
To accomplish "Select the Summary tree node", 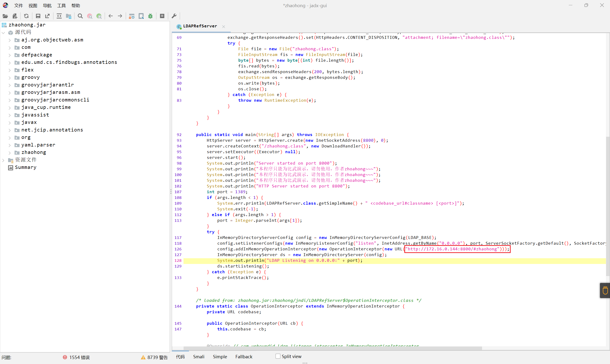I will point(25,167).
